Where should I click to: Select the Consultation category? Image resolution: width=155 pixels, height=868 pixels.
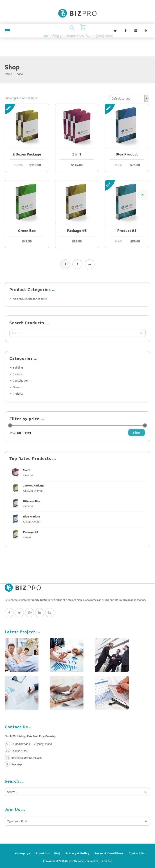21,380
